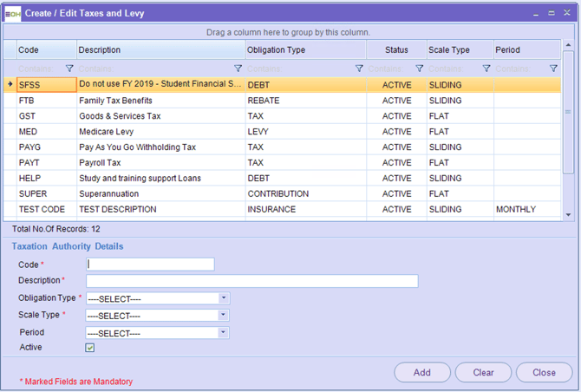581x392 pixels.
Task: Toggle the Active checkbox
Action: coord(90,348)
